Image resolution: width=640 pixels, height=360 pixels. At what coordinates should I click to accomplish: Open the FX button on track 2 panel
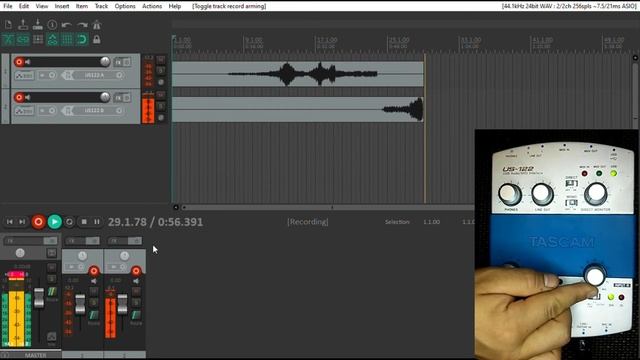118,98
